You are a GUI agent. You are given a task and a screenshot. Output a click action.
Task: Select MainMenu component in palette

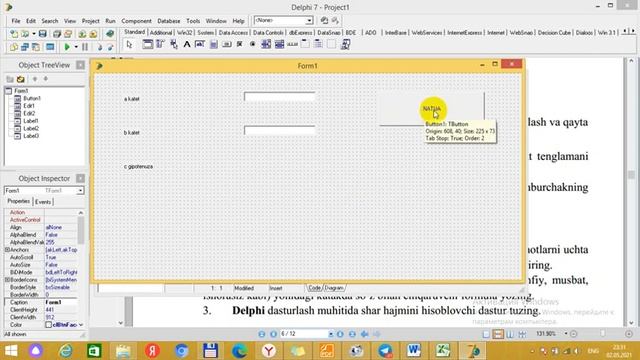pos(160,44)
